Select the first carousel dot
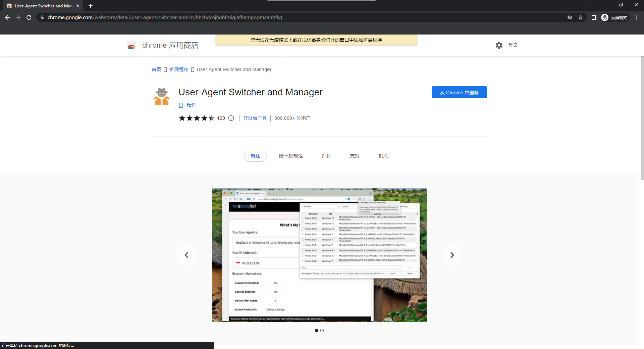The width and height of the screenshot is (644, 349). [x=317, y=331]
